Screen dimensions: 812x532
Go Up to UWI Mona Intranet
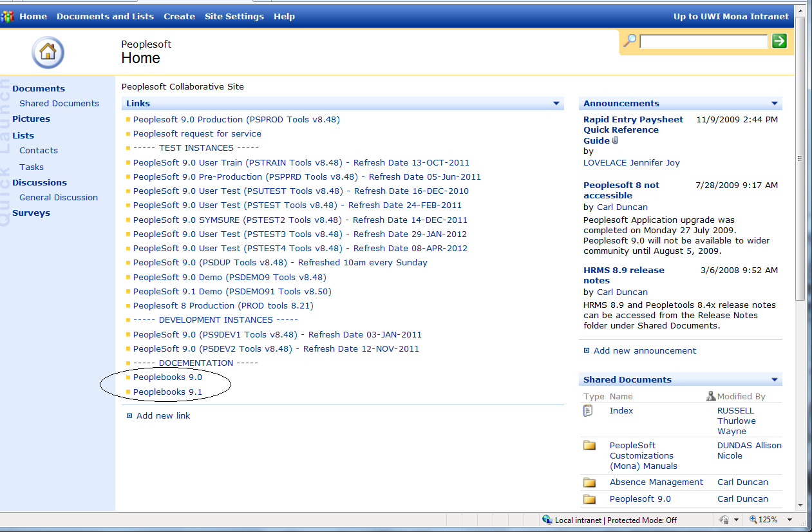pyautogui.click(x=731, y=17)
